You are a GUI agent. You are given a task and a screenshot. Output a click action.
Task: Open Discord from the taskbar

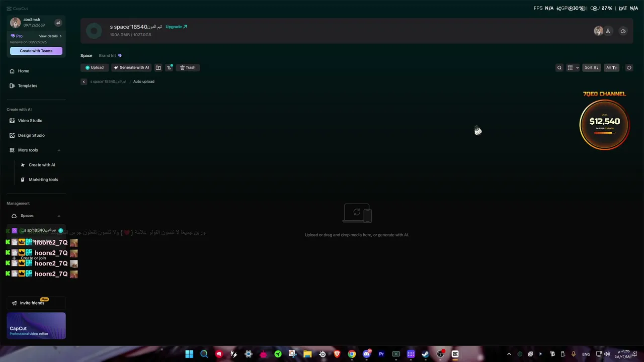point(367,354)
